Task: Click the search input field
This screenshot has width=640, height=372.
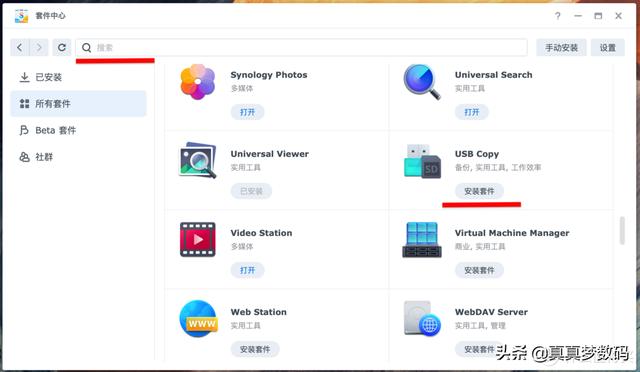Action: tap(301, 48)
